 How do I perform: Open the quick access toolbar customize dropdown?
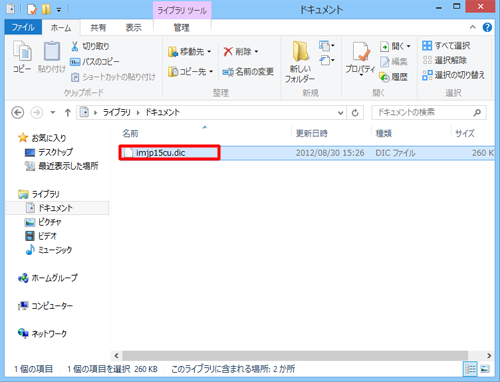(59, 10)
